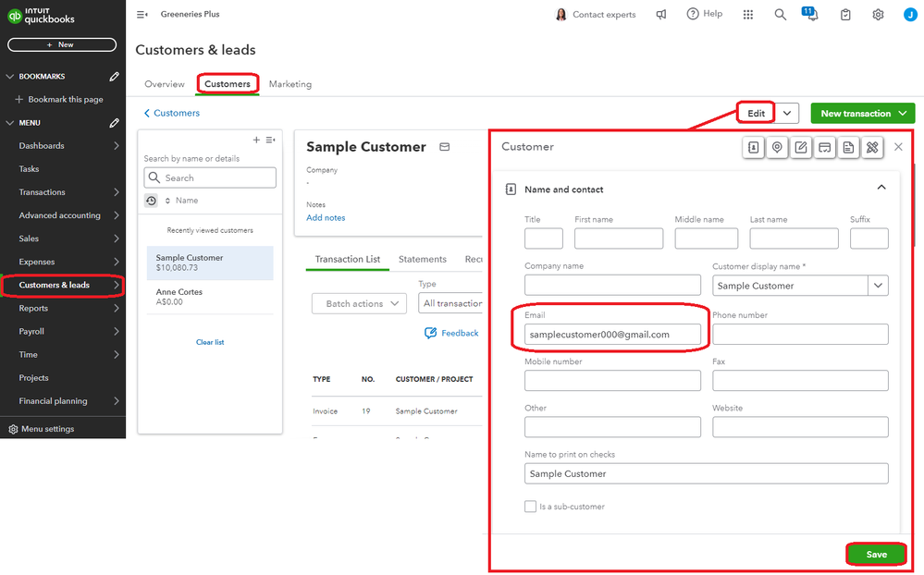Switch to the Marketing tab
The height and width of the screenshot is (575, 924).
tap(290, 84)
